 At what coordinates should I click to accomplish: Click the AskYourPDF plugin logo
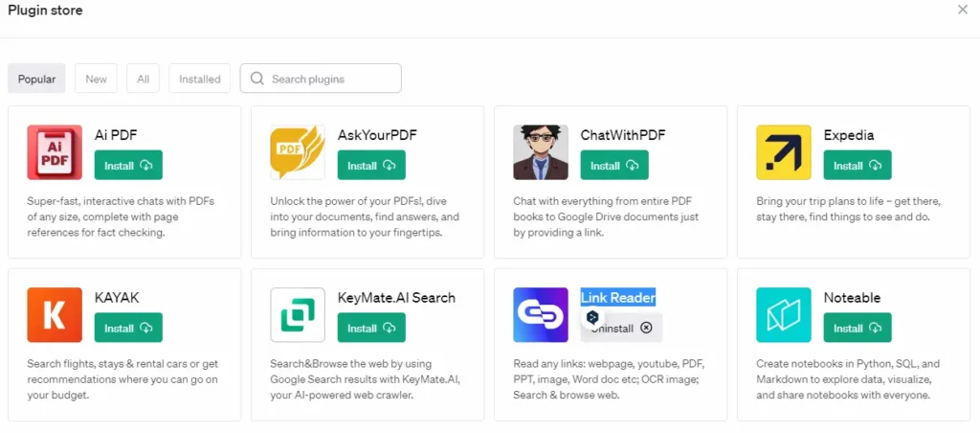298,152
